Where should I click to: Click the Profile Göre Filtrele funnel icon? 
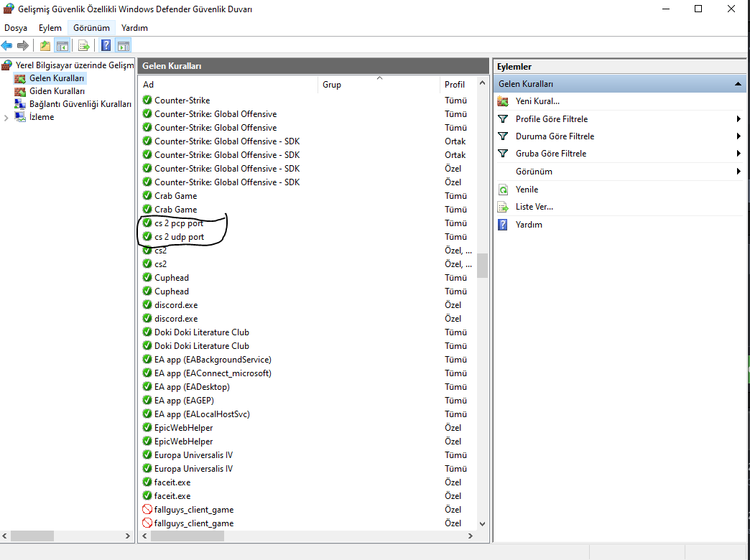(503, 118)
